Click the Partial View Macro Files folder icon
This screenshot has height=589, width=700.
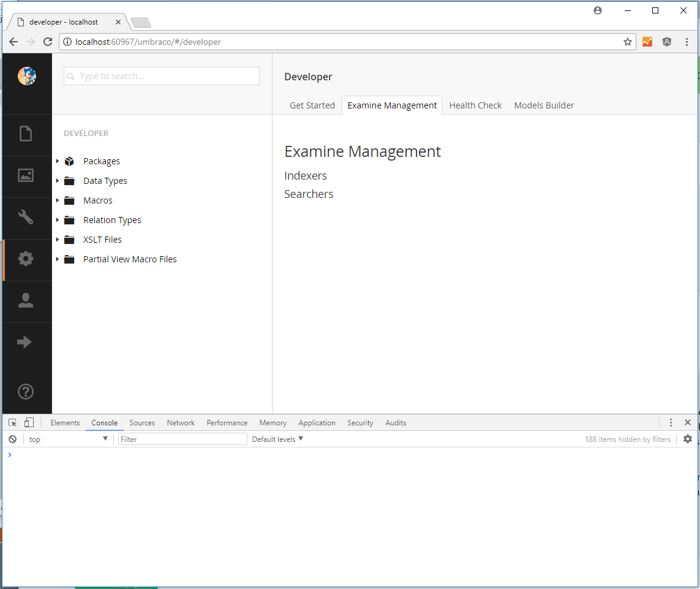pyautogui.click(x=69, y=260)
